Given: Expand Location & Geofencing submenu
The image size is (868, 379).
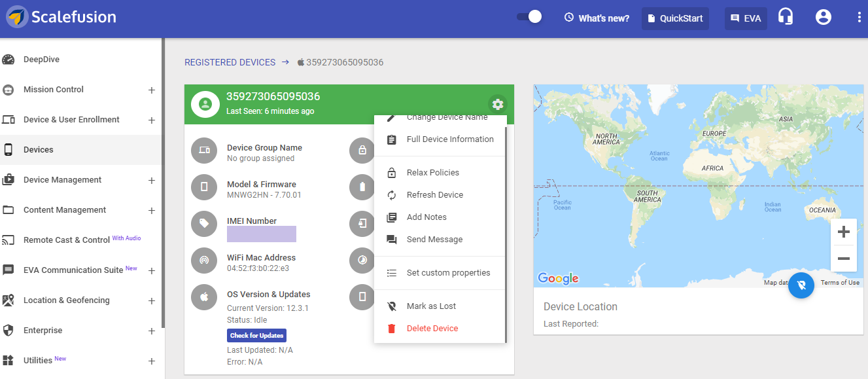Looking at the screenshot, I should pyautogui.click(x=152, y=301).
